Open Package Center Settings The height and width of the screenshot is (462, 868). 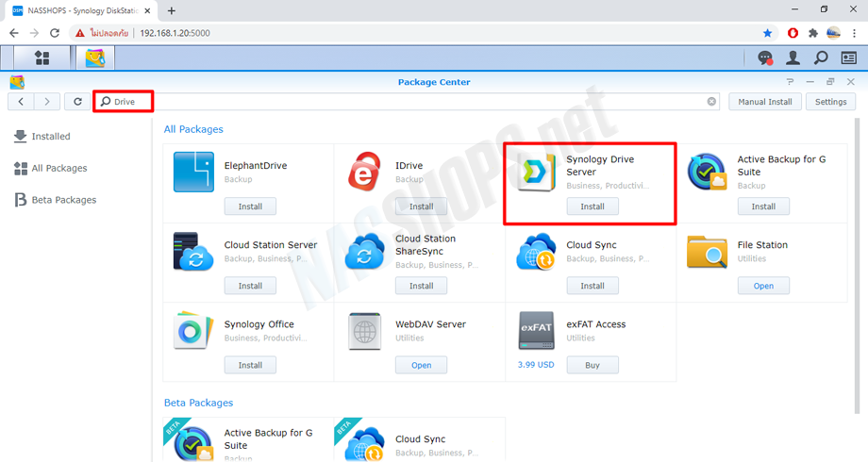point(831,102)
